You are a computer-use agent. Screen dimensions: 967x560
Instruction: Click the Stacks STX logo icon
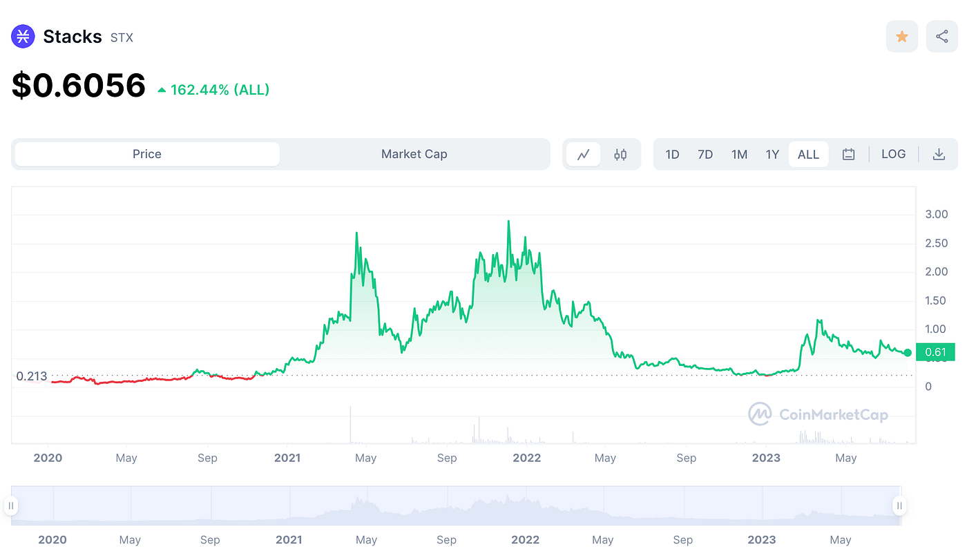click(23, 36)
